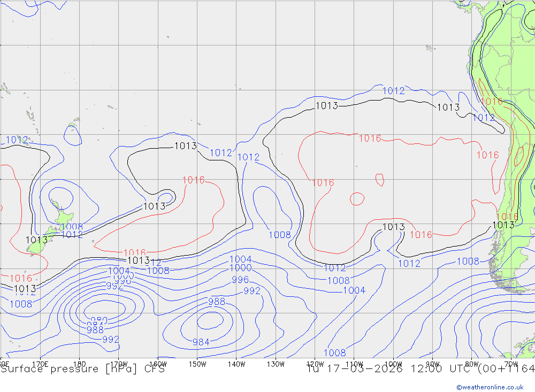Click the 1000 label beneath 1004 near 140W

240,268
